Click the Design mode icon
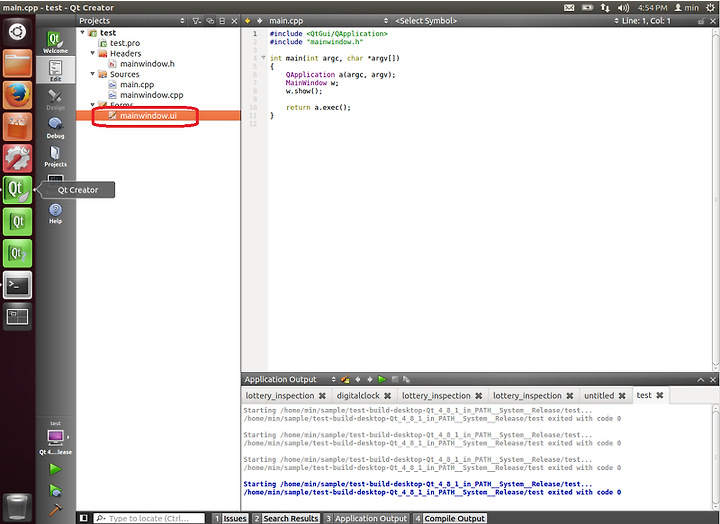This screenshot has height=524, width=720. click(55, 99)
